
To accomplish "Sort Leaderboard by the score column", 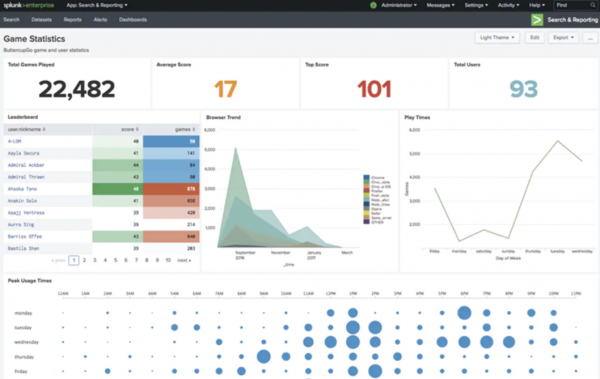I will pyautogui.click(x=130, y=129).
